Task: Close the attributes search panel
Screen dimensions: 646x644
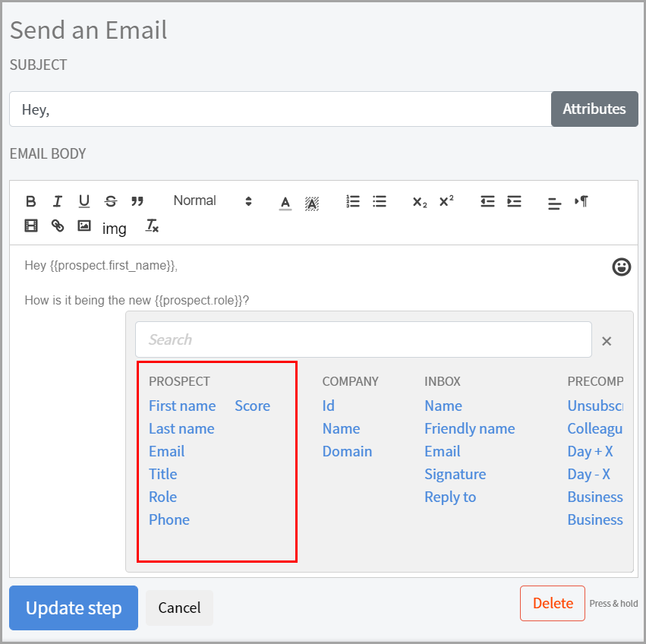Action: click(x=607, y=341)
